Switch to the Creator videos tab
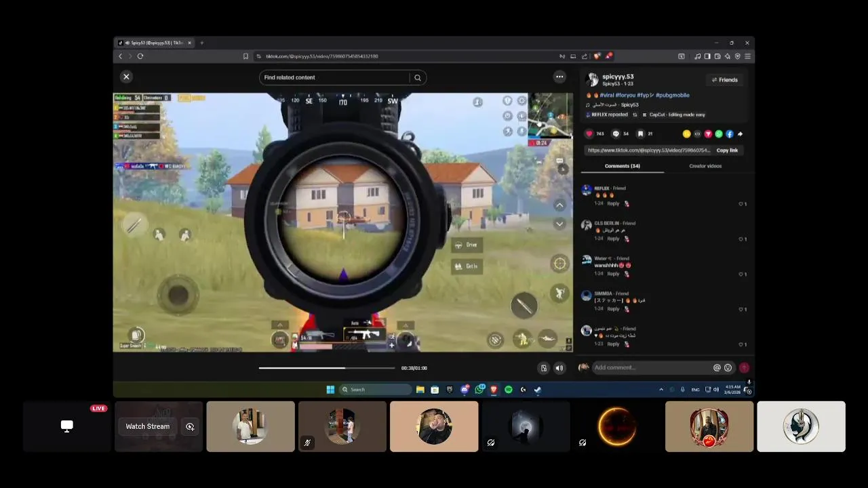868x488 pixels. 705,166
